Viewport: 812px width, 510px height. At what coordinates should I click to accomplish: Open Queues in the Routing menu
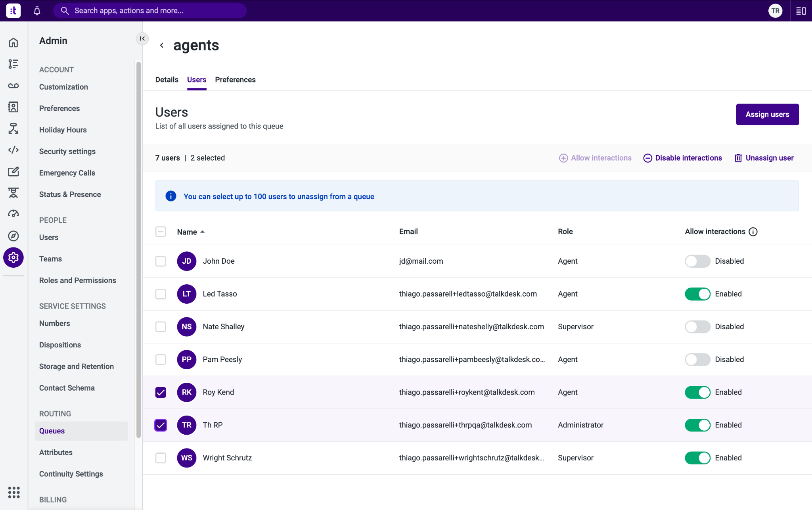[x=81, y=431]
